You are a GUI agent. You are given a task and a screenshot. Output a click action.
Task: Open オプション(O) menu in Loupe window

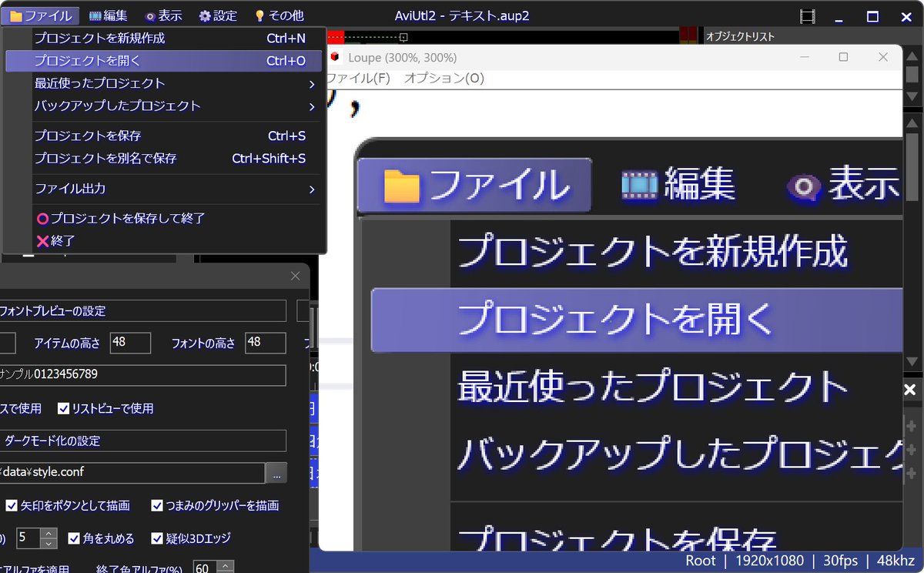(444, 78)
